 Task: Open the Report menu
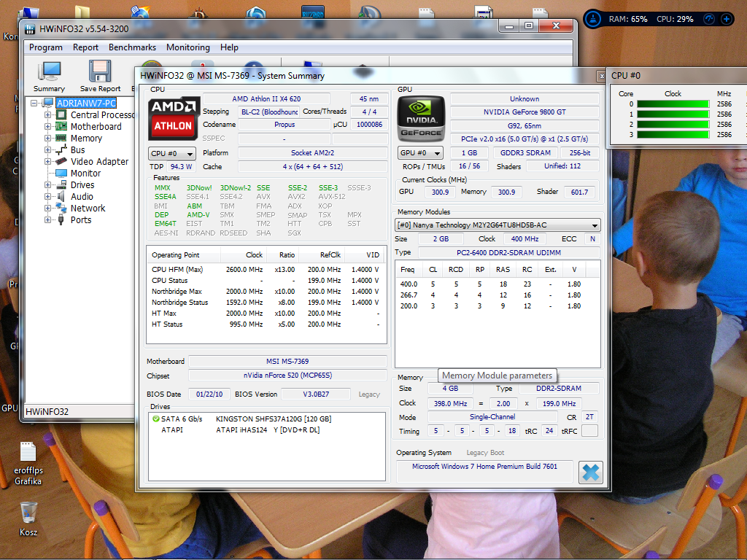click(x=86, y=47)
